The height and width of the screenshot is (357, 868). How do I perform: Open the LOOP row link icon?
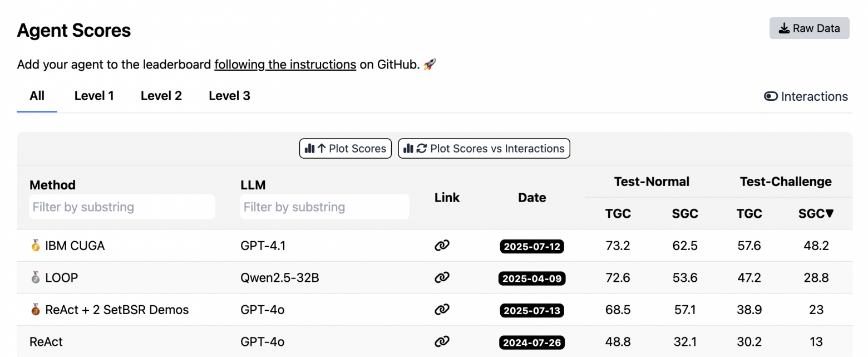pyautogui.click(x=442, y=277)
